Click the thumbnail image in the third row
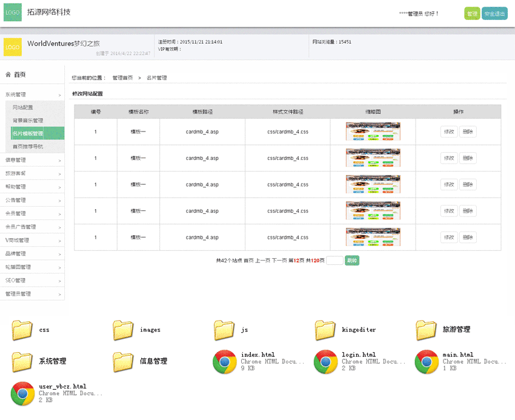Screen dimensions: 515x420 (373, 185)
